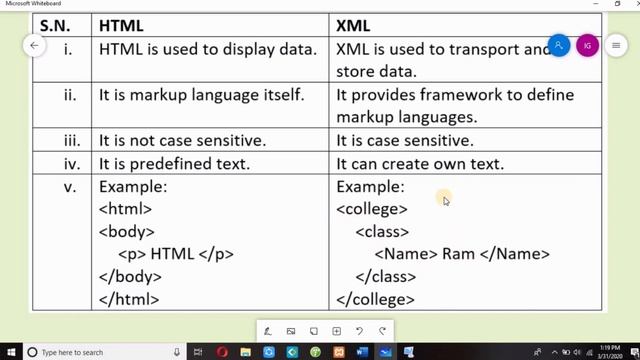Show hidden system tray icons
This screenshot has width=640, height=360.
[x=554, y=352]
